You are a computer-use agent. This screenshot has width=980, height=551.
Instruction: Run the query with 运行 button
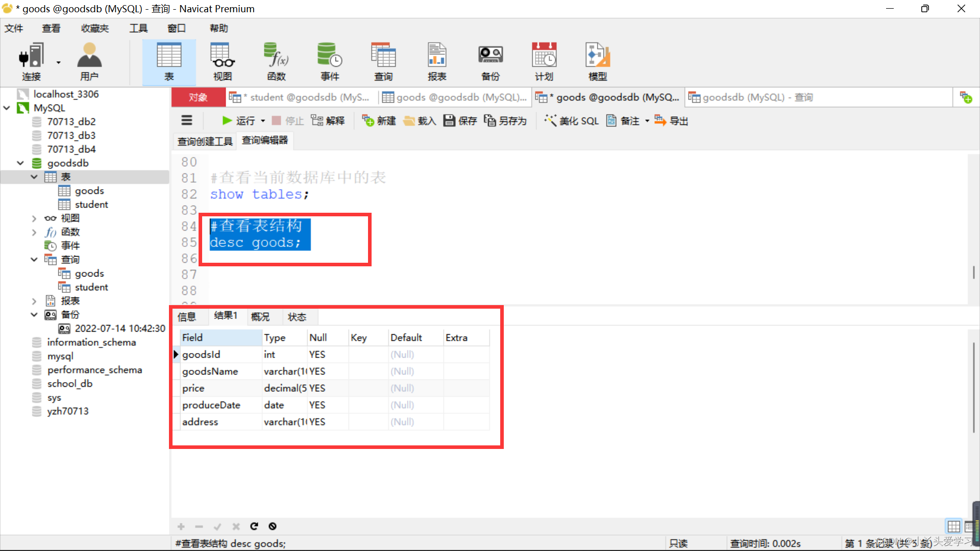[x=238, y=120]
